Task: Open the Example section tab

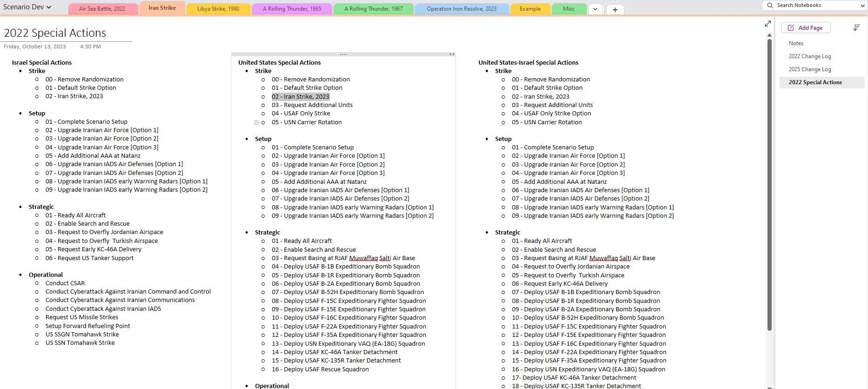Action: (530, 9)
